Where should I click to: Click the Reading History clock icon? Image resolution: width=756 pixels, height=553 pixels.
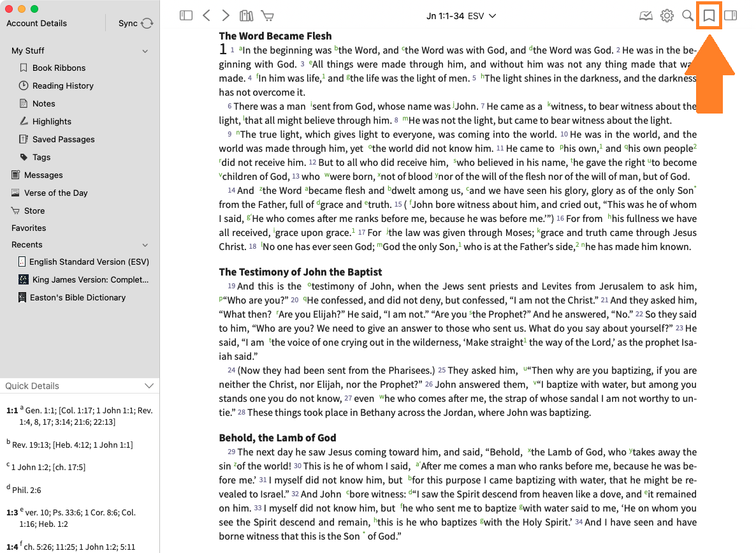click(x=23, y=85)
